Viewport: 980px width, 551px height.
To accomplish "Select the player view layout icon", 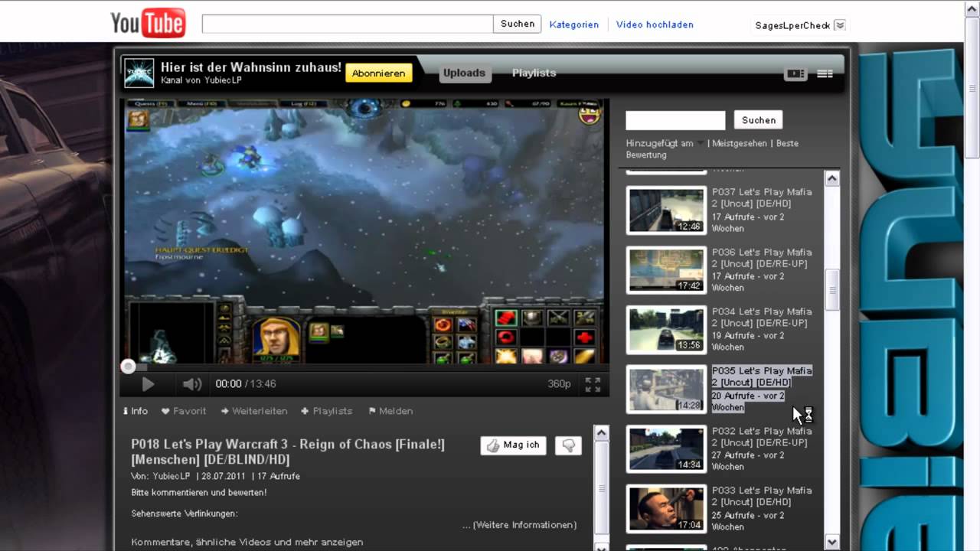I will [795, 74].
